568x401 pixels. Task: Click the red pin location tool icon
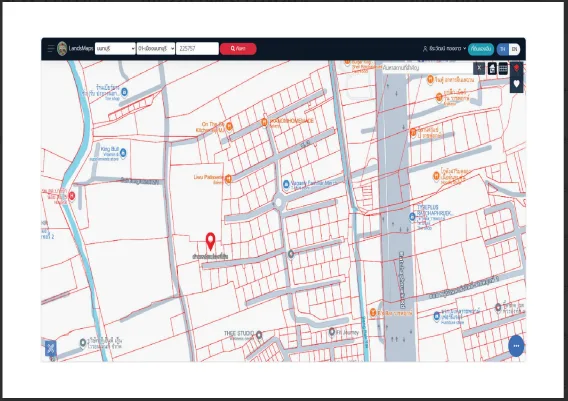coord(517,68)
